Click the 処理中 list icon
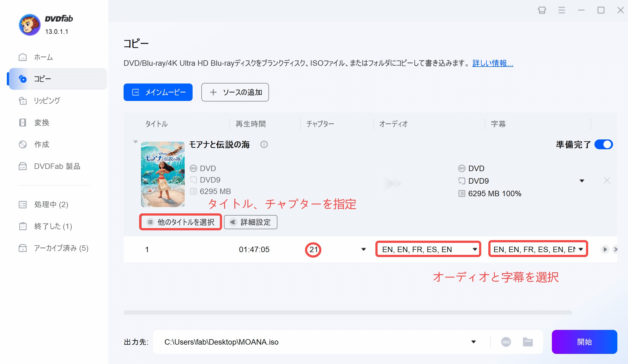 23,204
